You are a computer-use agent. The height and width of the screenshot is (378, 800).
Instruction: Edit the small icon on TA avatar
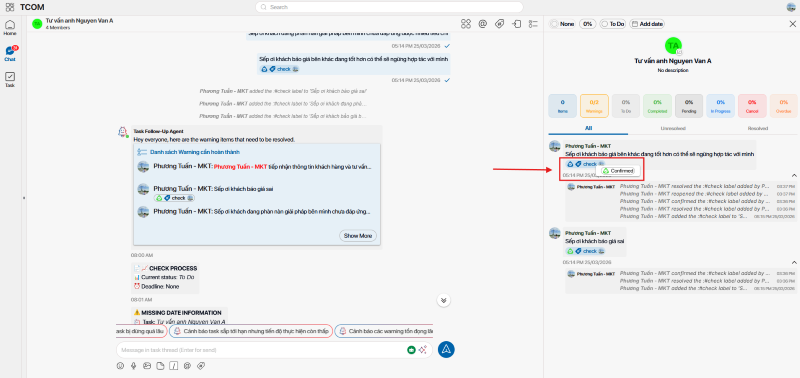(679, 52)
